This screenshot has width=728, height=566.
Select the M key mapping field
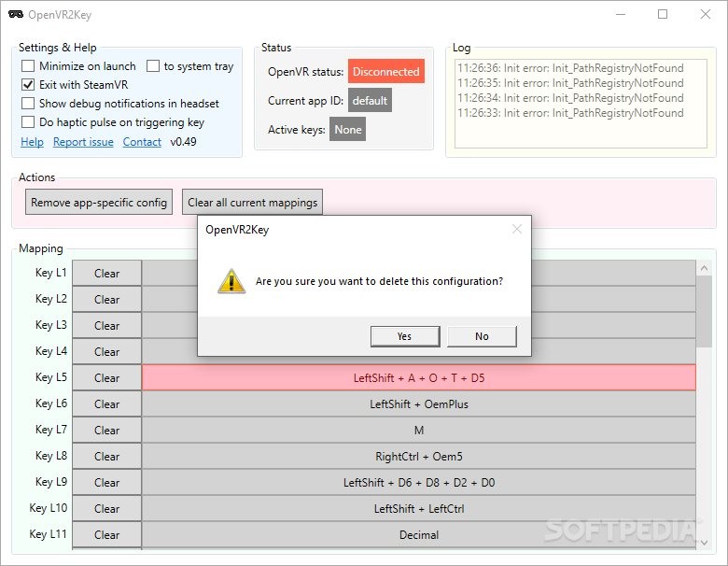pyautogui.click(x=419, y=430)
